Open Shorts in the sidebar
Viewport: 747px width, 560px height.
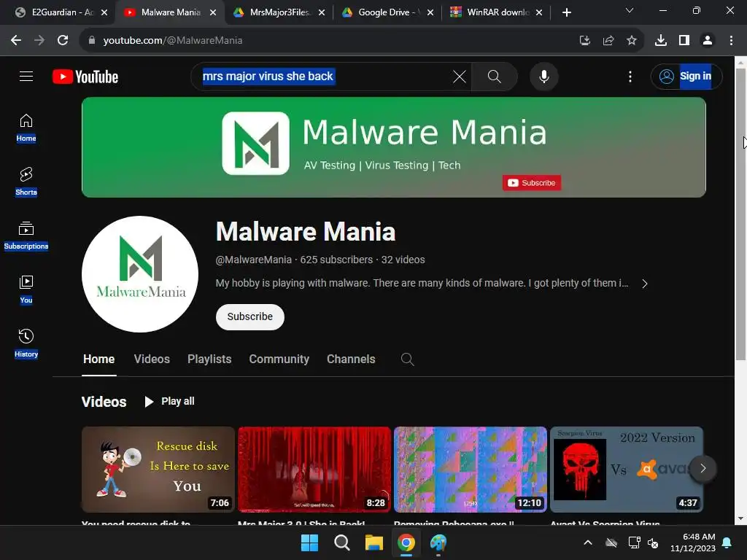click(26, 182)
